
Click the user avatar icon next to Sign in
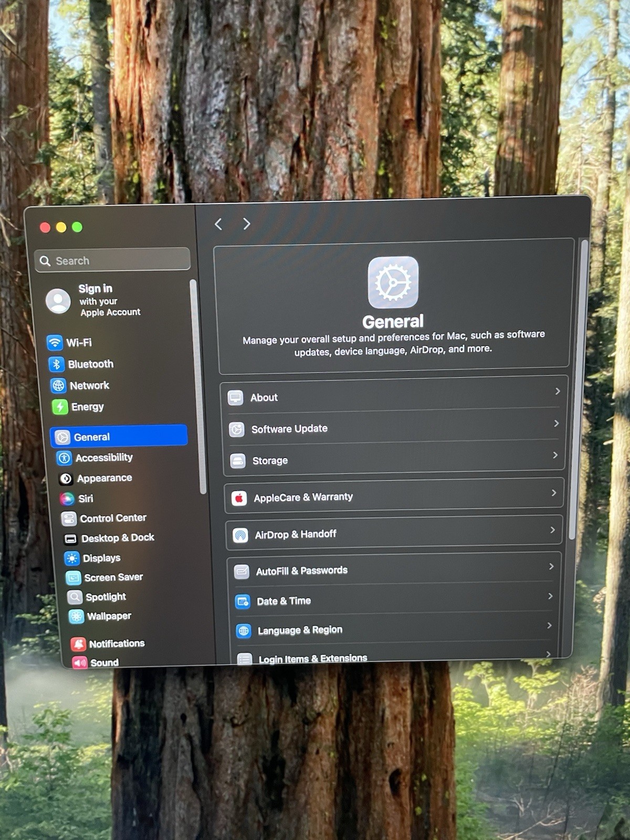[58, 301]
